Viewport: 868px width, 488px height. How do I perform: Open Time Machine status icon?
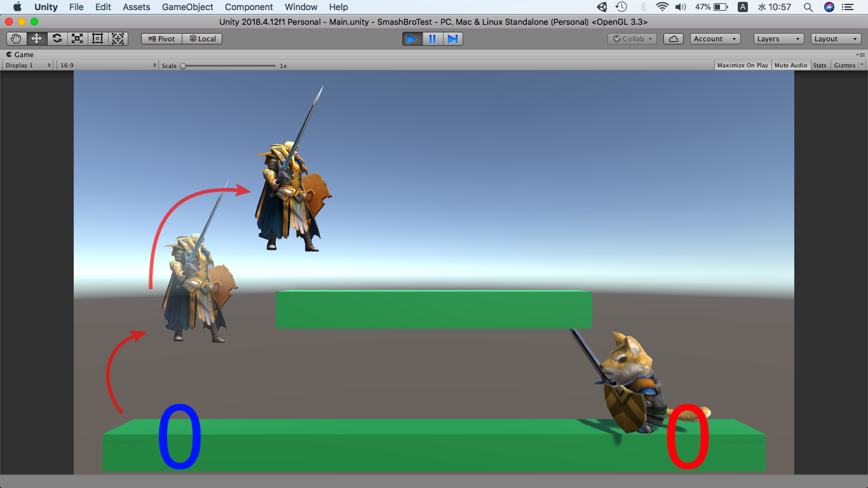click(621, 7)
